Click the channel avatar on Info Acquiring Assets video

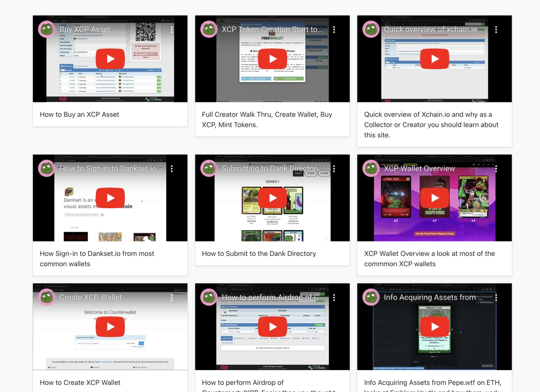(x=371, y=297)
